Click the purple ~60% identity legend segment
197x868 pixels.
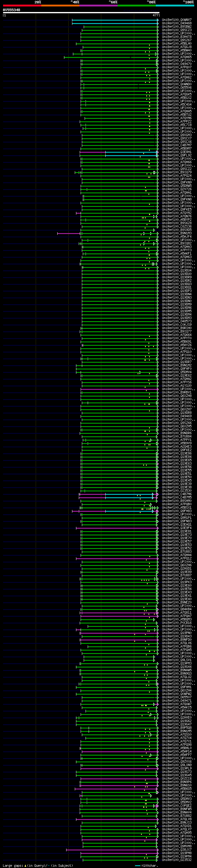(x=98, y=6)
